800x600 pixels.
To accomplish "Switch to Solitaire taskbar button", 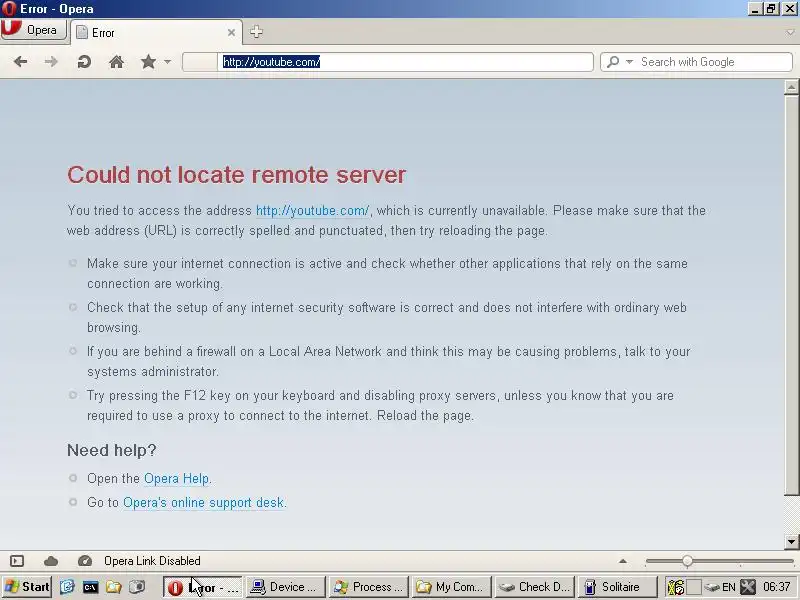I will pos(618,587).
